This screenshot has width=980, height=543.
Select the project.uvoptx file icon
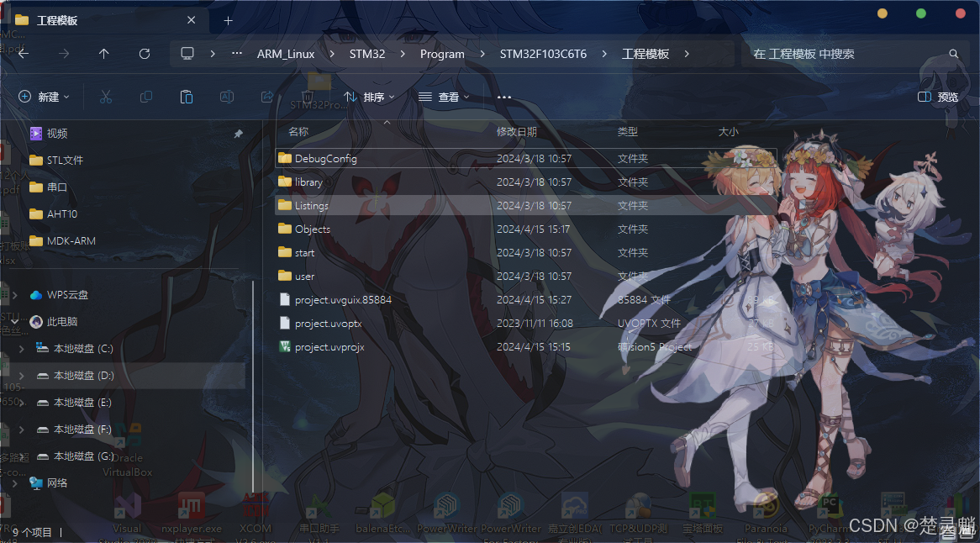pos(285,323)
